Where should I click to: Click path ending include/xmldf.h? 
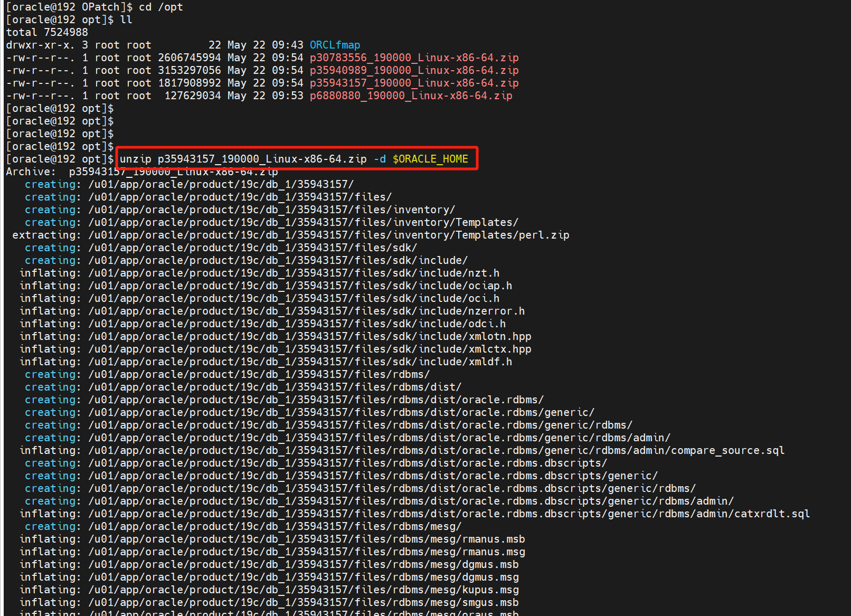coord(300,362)
